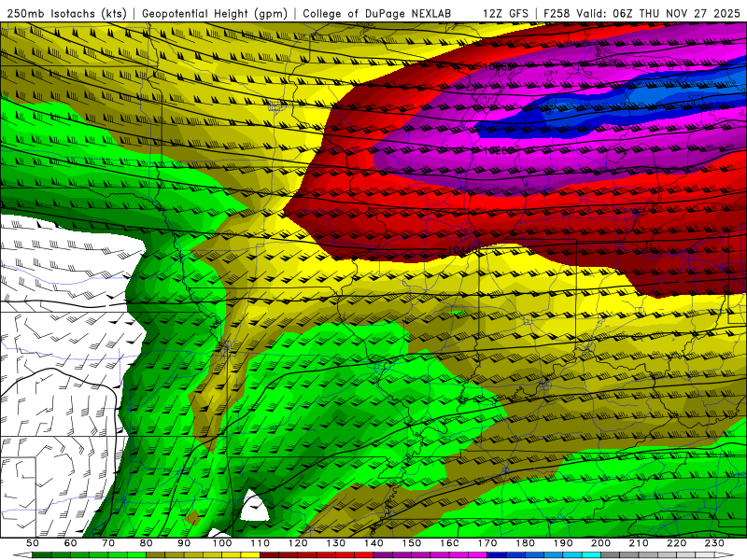This screenshot has height=560, width=747.
Task: Click the bright magenta swatch just before 170
Action: click(x=478, y=555)
